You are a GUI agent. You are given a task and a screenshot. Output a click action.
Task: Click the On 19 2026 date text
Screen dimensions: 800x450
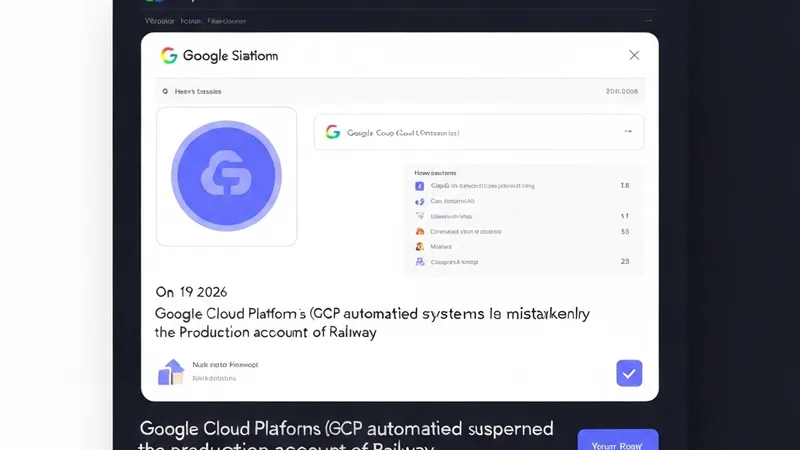(191, 292)
